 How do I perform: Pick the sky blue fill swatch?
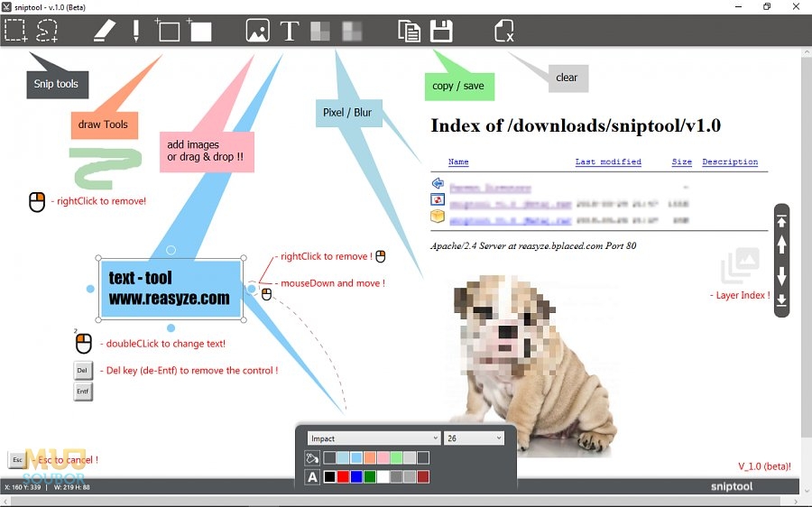[356, 457]
